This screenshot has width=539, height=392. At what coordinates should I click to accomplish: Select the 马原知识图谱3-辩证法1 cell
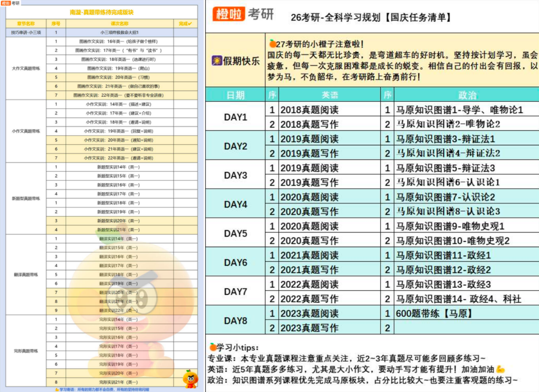(x=467, y=139)
